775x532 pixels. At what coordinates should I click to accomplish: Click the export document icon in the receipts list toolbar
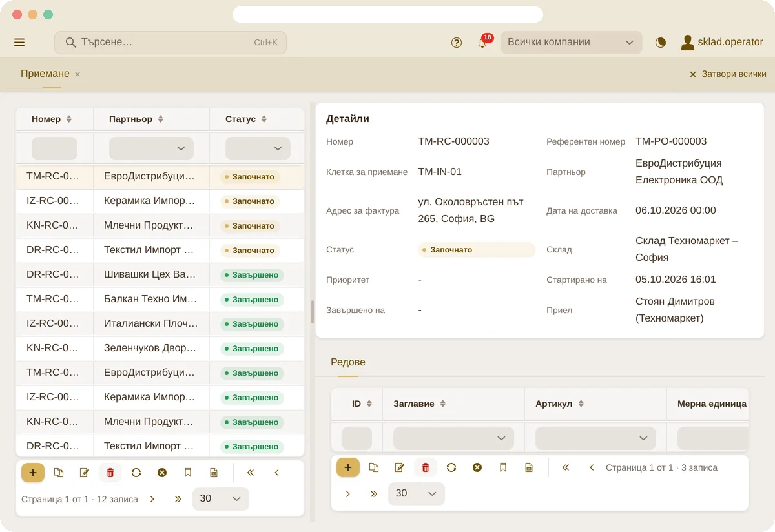(x=214, y=473)
